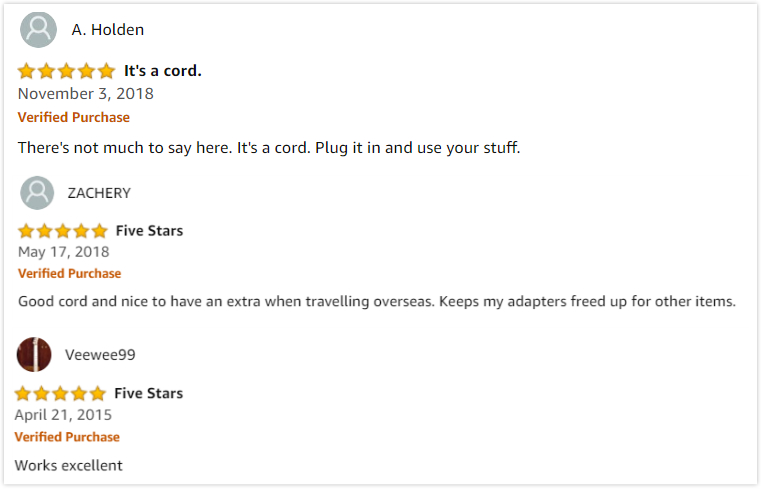Click Verified Purchase under the May 17, 2018 review
Image resolution: width=761 pixels, height=489 pixels.
coord(69,273)
